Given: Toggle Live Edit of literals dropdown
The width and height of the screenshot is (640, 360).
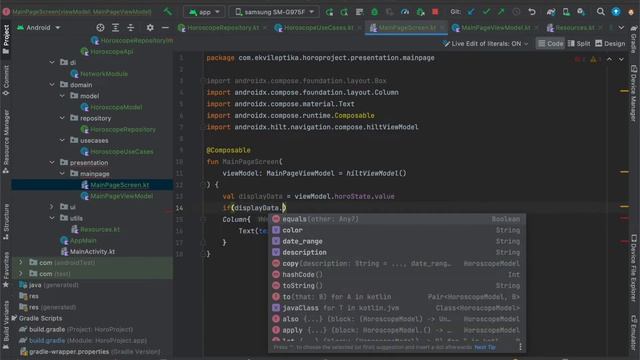Looking at the screenshot, I should point(486,43).
